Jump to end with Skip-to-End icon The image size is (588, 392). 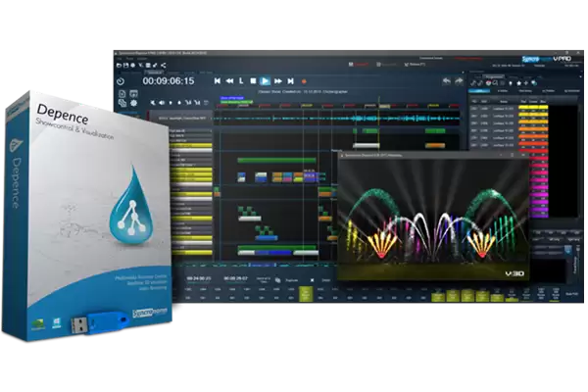click(x=290, y=80)
